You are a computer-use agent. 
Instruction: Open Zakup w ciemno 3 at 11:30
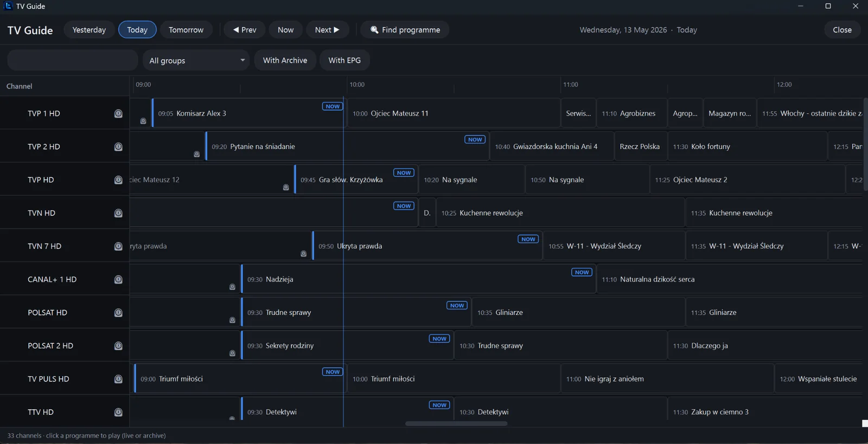765,409
